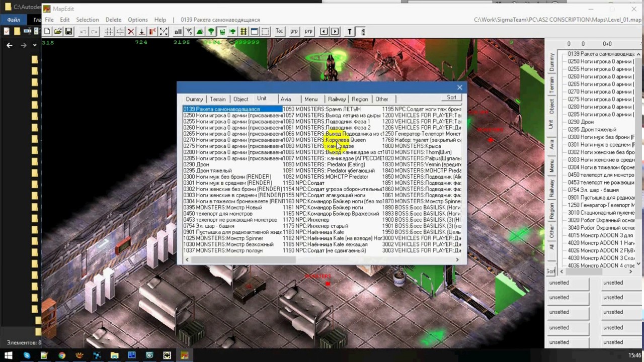Viewport: 644px width, 362px height.
Task: Switch to the Region tab in the dialog
Action: click(x=360, y=99)
